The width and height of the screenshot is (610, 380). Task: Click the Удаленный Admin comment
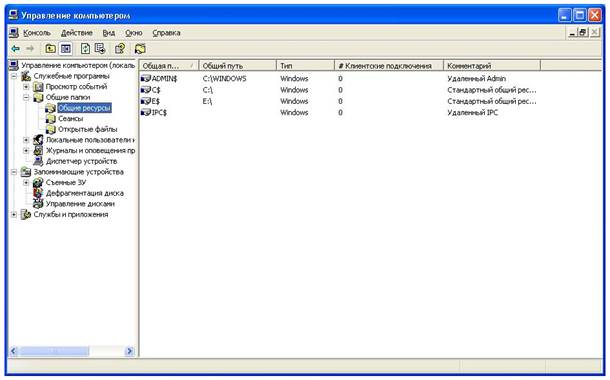(x=477, y=79)
